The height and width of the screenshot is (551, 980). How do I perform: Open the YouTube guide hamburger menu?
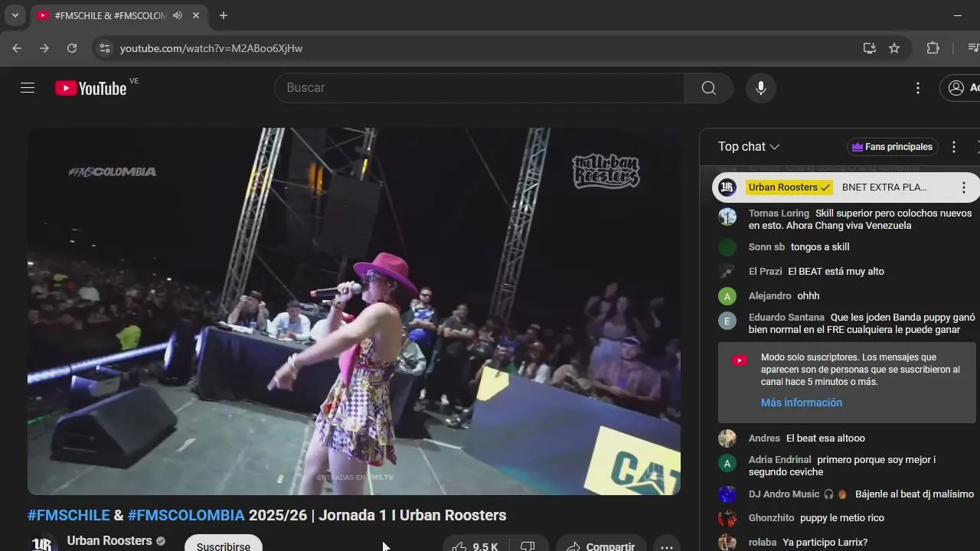(x=28, y=88)
